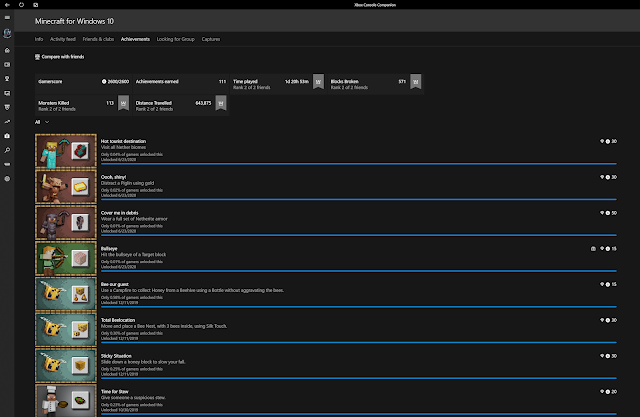Click the Hot tourist destination progress bar
Viewport: 640px width, 417px height.
359,164
